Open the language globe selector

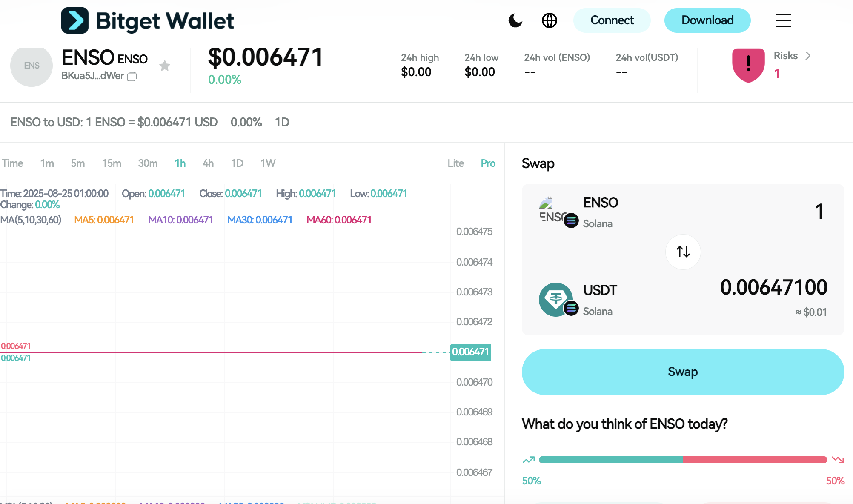coord(549,20)
